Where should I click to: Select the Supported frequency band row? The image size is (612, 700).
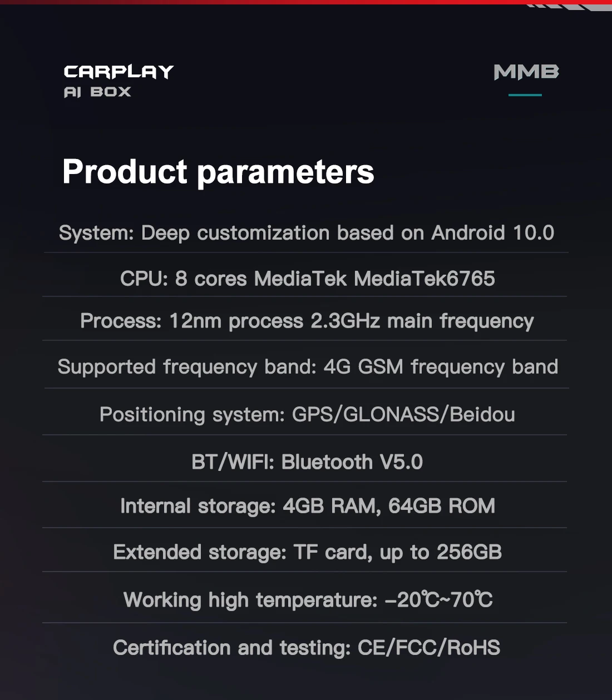308,367
